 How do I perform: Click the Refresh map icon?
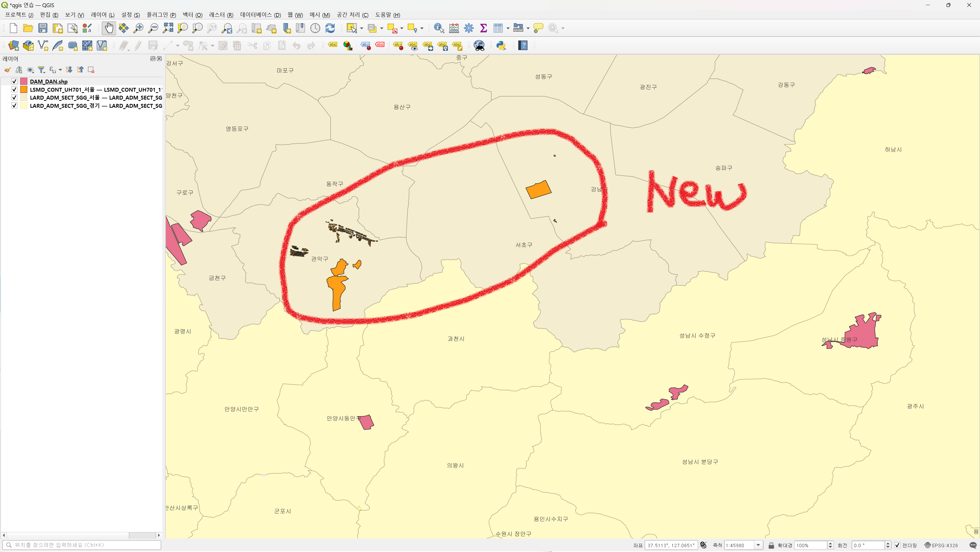click(x=330, y=28)
